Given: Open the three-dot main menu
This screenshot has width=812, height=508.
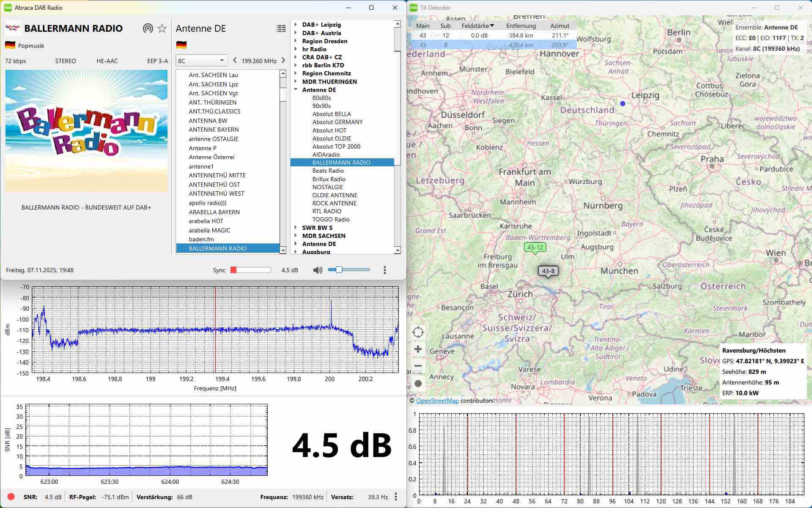Looking at the screenshot, I should point(384,270).
